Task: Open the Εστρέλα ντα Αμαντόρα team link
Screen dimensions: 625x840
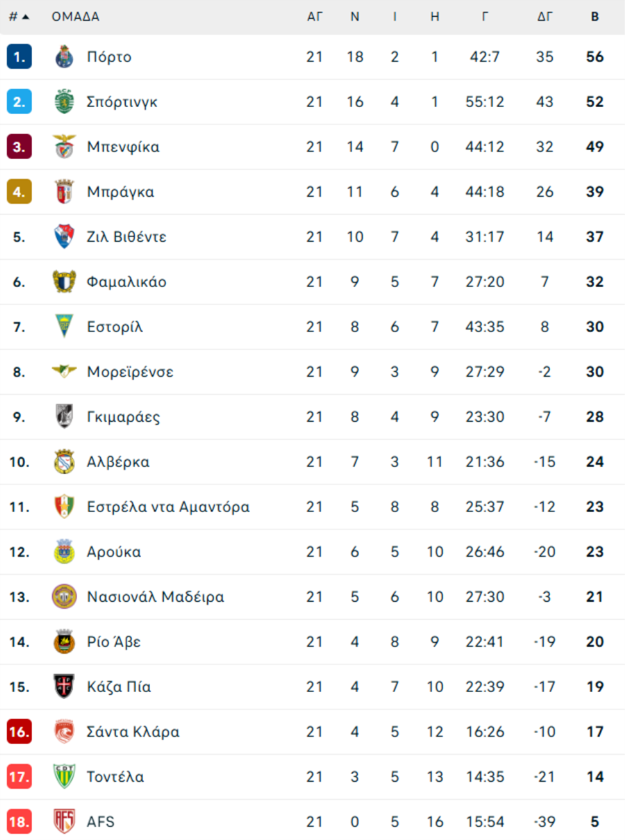Action: pyautogui.click(x=168, y=507)
